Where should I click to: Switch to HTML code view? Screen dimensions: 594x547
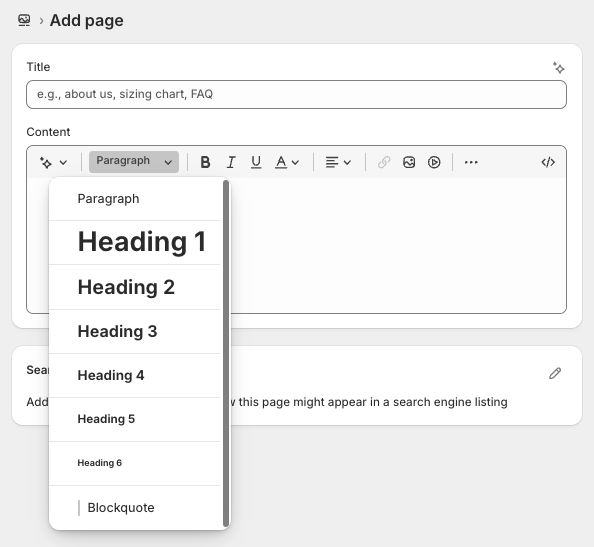coord(548,162)
